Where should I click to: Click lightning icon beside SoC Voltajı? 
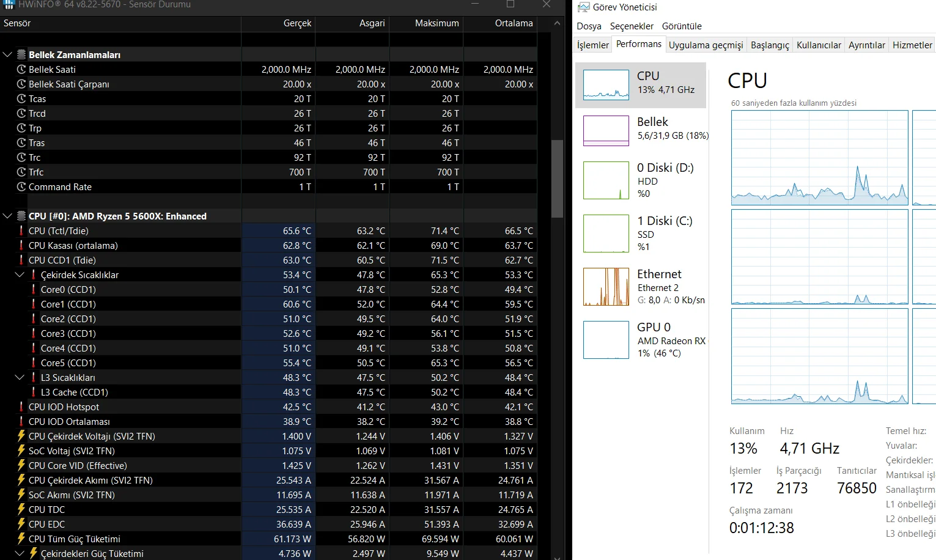(x=21, y=451)
